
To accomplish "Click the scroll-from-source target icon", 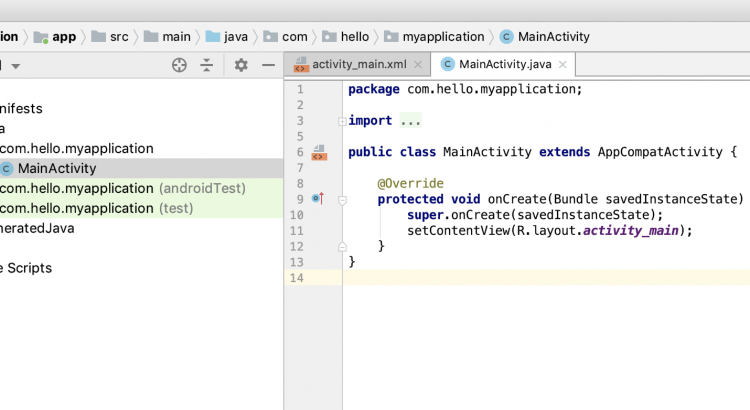I will tap(179, 65).
